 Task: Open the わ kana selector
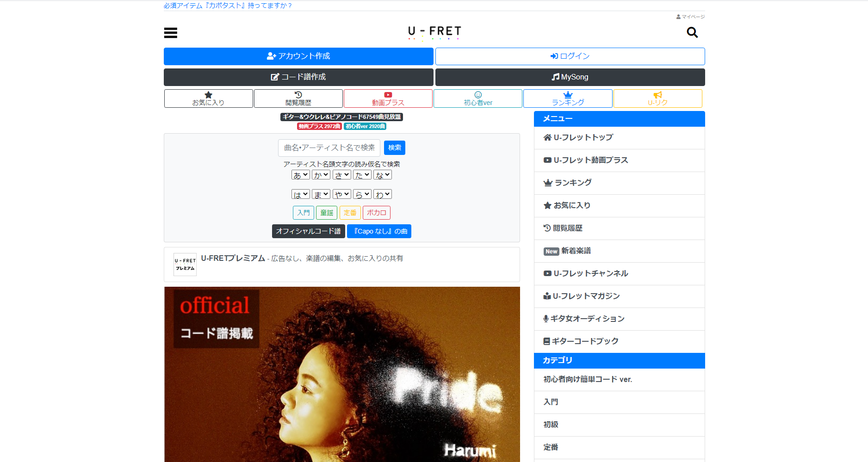click(382, 194)
